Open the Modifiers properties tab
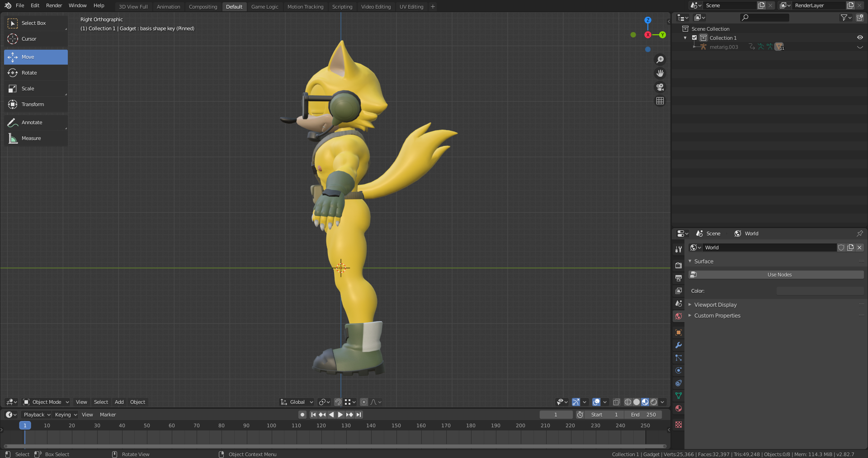Image resolution: width=868 pixels, height=458 pixels. 679,345
